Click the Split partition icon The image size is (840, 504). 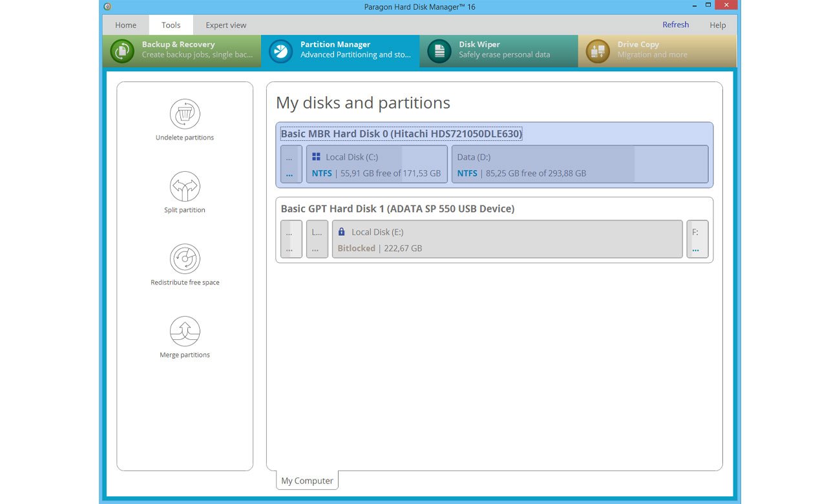pos(185,187)
